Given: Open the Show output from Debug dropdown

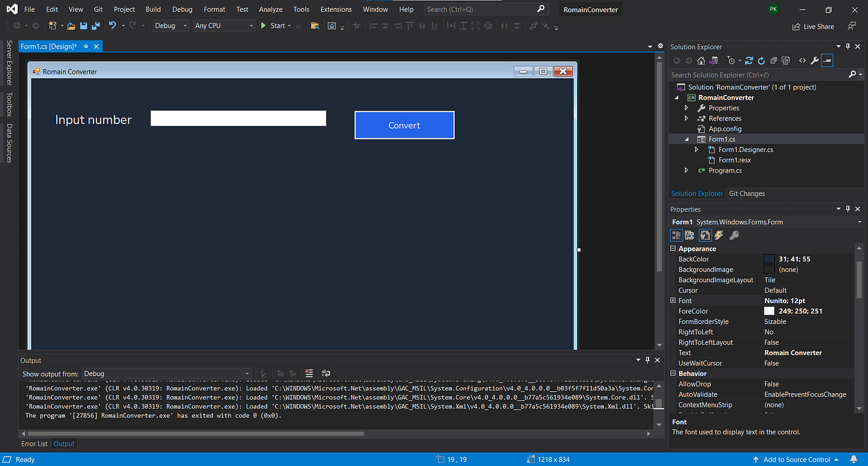Looking at the screenshot, I should pyautogui.click(x=166, y=374).
